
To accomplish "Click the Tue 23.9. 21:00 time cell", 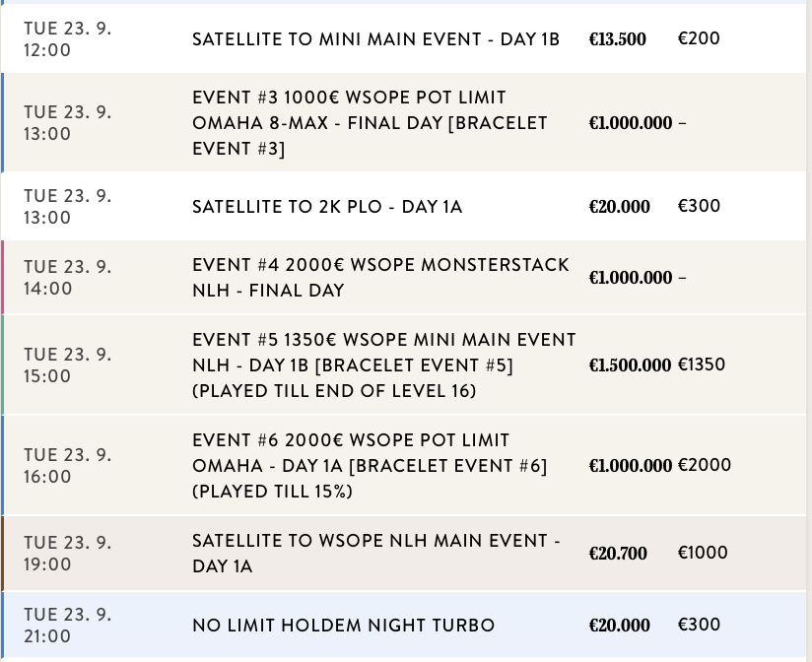I will click(x=67, y=626).
